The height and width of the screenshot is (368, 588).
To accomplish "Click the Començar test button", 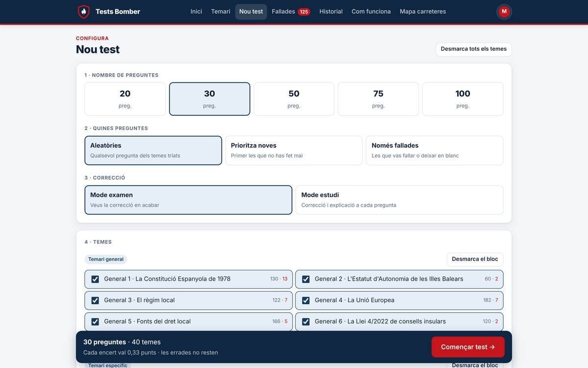I will (x=468, y=347).
